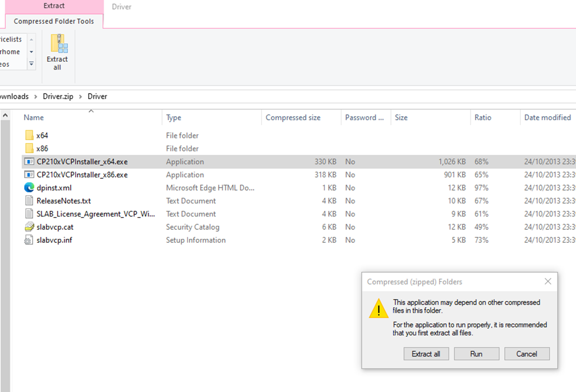Click the x64 folder name

[x=42, y=136]
